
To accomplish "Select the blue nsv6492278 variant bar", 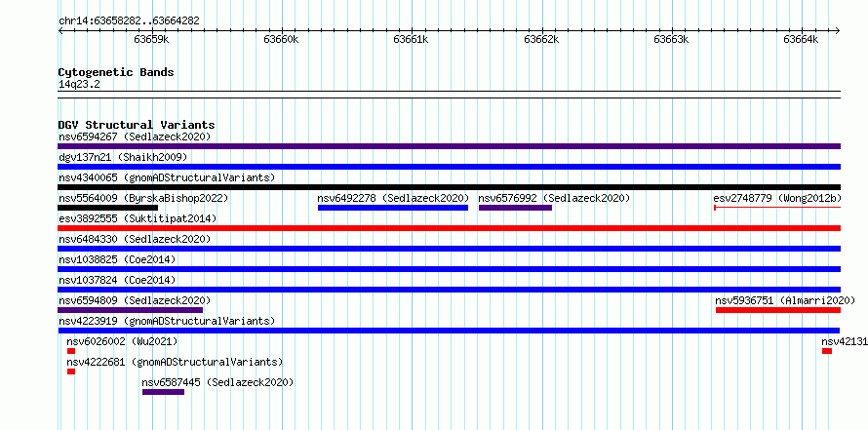I will [393, 208].
